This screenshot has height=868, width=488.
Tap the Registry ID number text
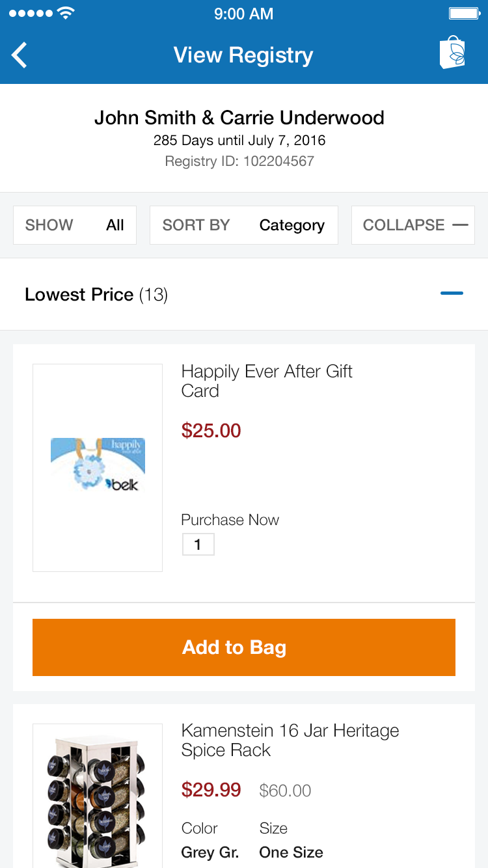click(x=239, y=161)
